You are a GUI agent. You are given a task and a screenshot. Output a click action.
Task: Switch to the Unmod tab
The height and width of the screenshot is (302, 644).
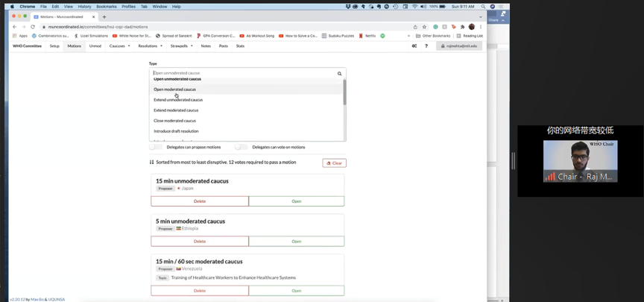95,46
